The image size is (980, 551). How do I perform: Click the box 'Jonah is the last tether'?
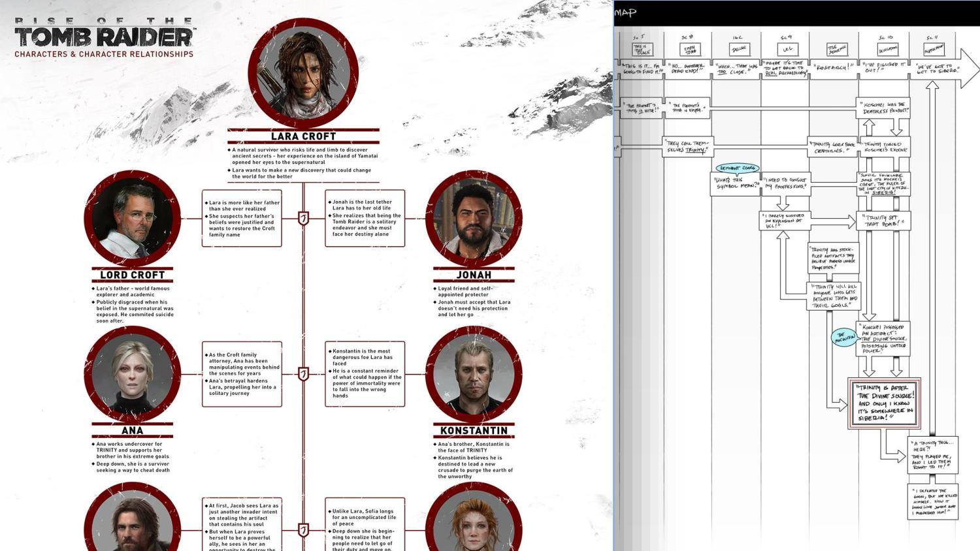[x=365, y=218]
